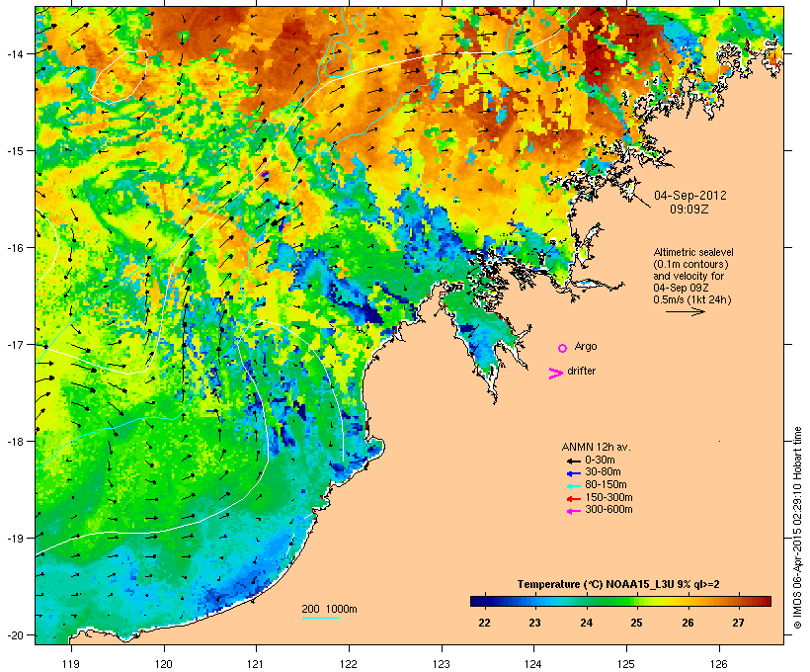Click the '300-600m' depth label
The height and width of the screenshot is (672, 810).
pyautogui.click(x=608, y=510)
